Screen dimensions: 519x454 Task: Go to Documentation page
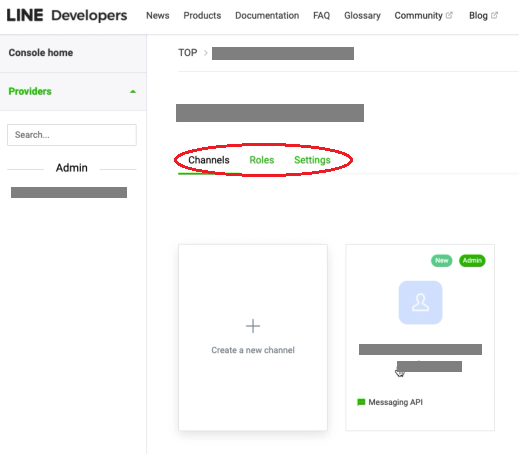tap(267, 16)
